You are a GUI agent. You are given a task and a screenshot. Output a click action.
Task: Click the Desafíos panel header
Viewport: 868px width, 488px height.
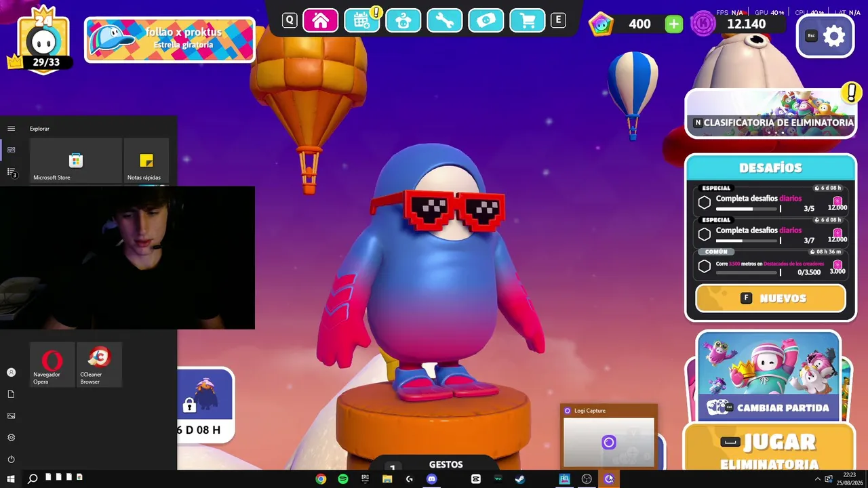(770, 167)
